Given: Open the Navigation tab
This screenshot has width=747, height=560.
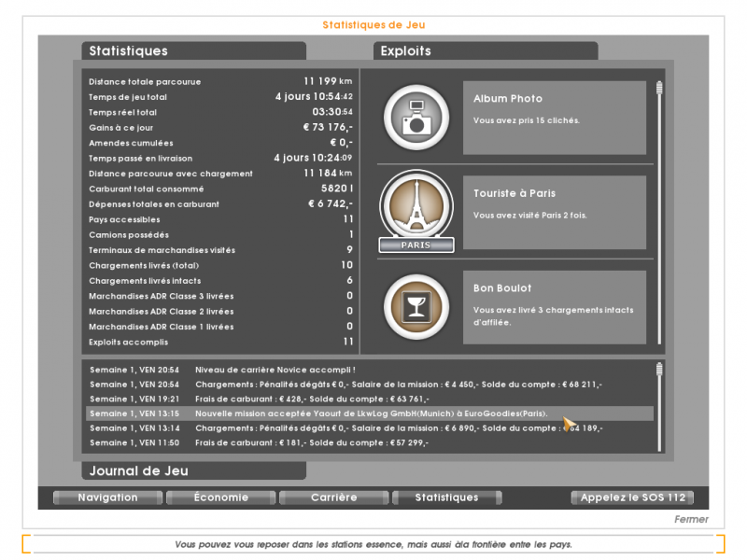Looking at the screenshot, I should [107, 497].
